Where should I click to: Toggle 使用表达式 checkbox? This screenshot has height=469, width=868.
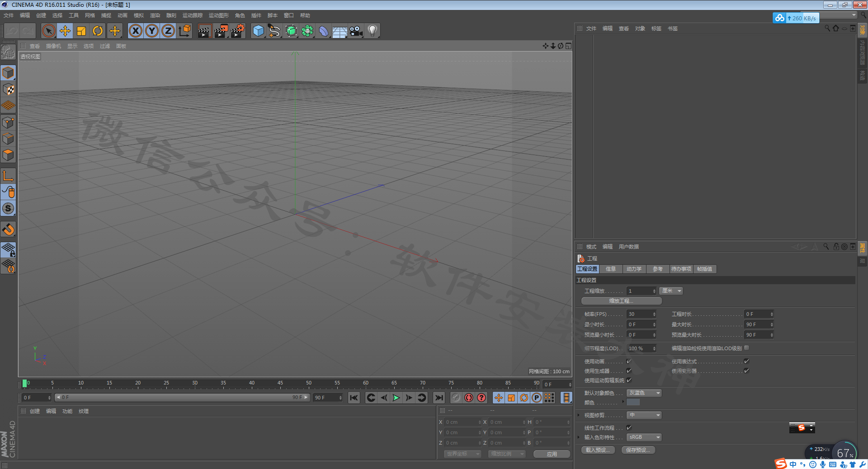746,361
